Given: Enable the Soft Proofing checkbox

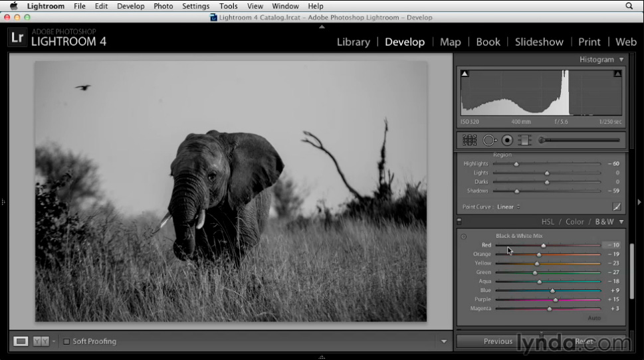Looking at the screenshot, I should [66, 341].
